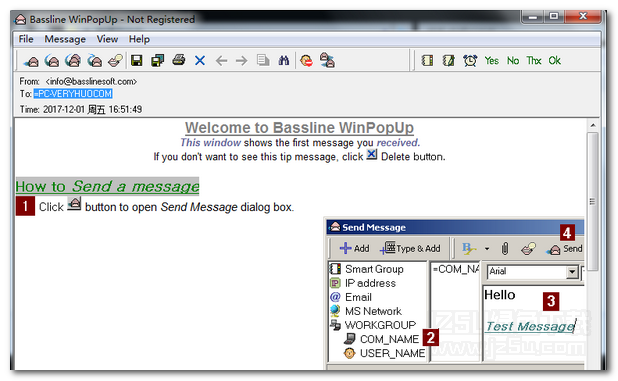
Task: Go to next message arrow
Action: coord(242,61)
